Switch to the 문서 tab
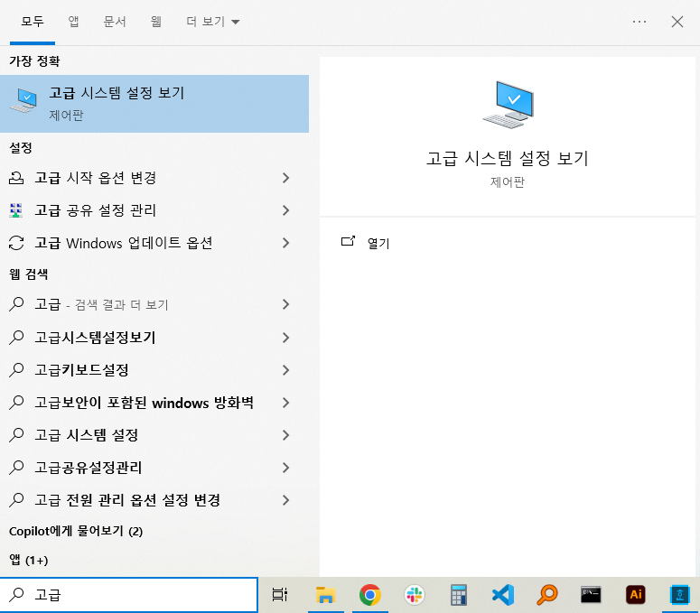Image resolution: width=700 pixels, height=613 pixels. pyautogui.click(x=115, y=22)
